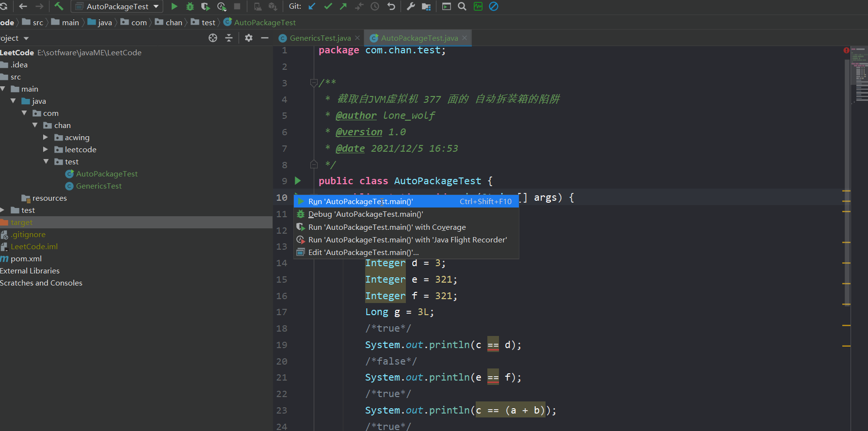
Task: Open pom.xml in the tree
Action: pyautogui.click(x=26, y=258)
